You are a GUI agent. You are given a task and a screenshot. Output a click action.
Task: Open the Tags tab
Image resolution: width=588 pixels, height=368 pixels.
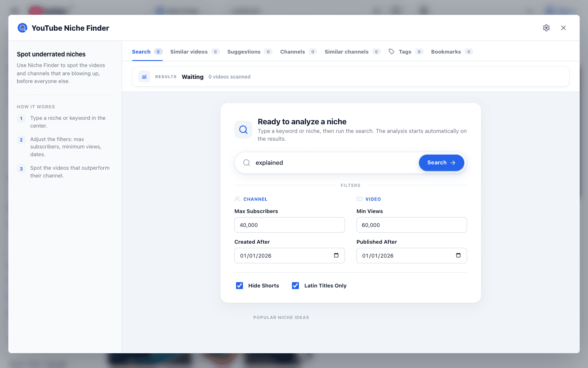point(406,52)
